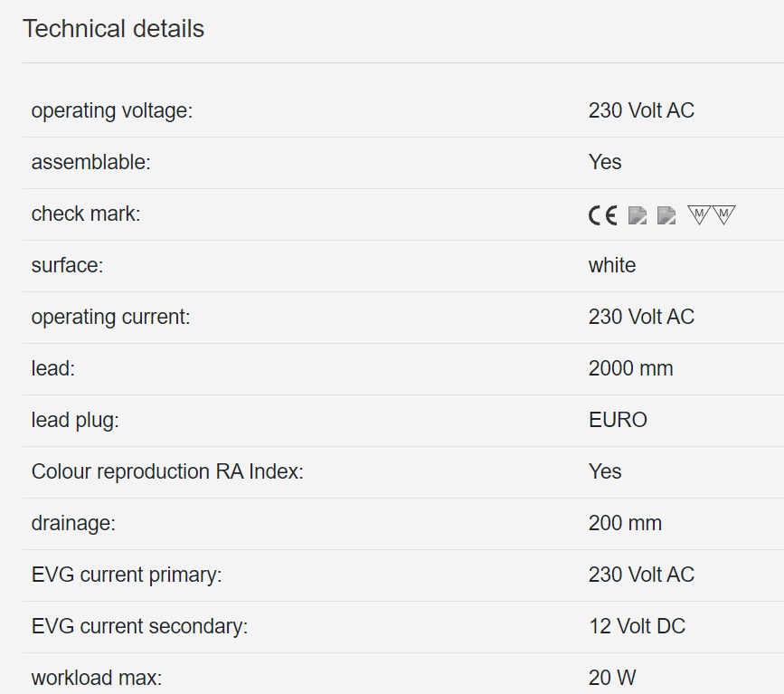Click the drainage value 200 mm
Image resolution: width=784 pixels, height=694 pixels.
(625, 524)
